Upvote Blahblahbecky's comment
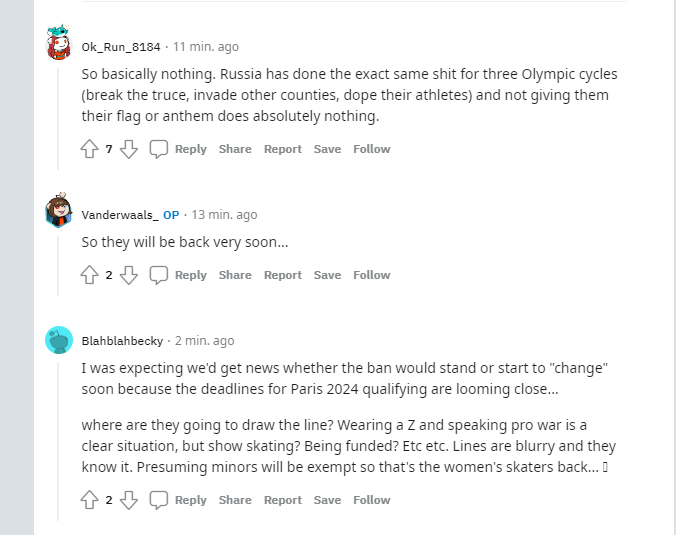676x535 pixels. (x=90, y=500)
